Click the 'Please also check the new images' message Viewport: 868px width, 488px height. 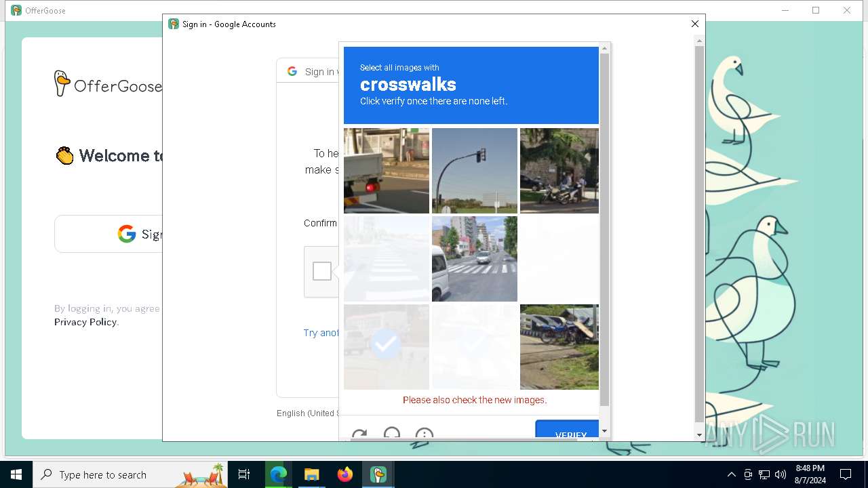(x=475, y=400)
